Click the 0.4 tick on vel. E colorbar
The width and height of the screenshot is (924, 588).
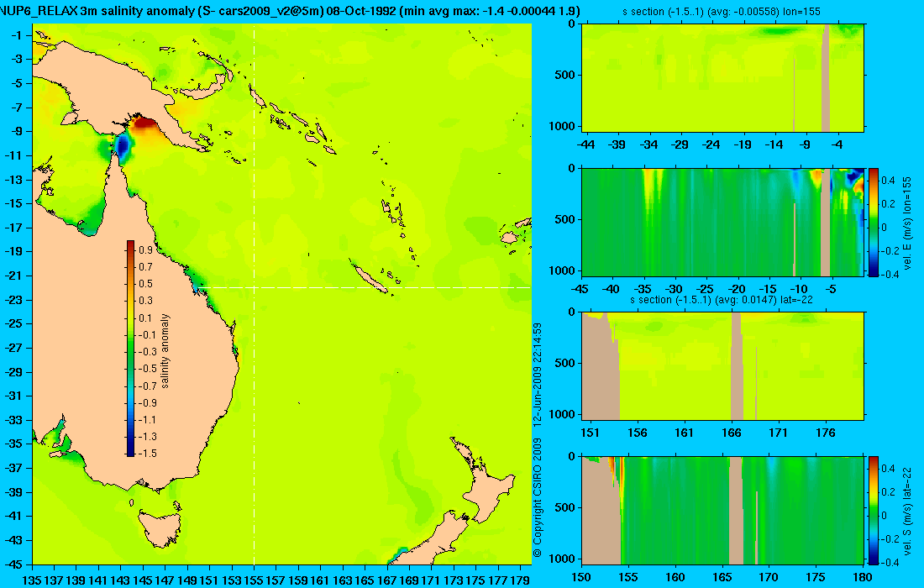pyautogui.click(x=888, y=181)
